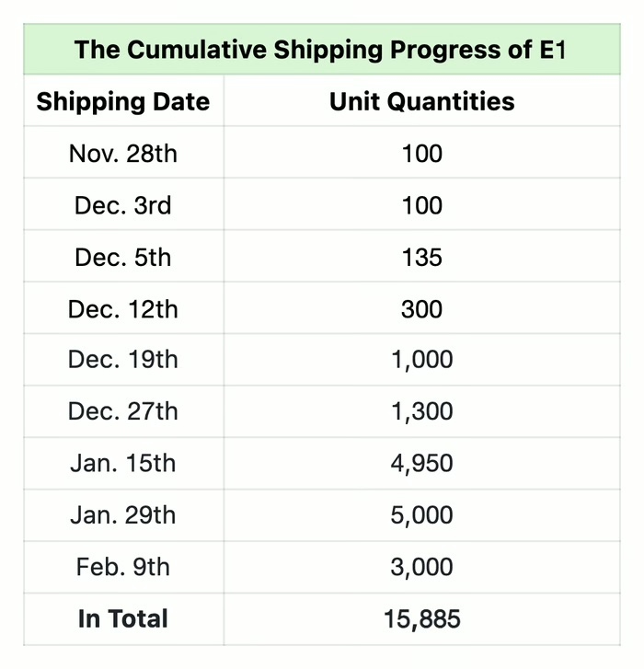Click the table title about E1 shipping progress
Screen dimensions: 644x669
click(x=320, y=50)
